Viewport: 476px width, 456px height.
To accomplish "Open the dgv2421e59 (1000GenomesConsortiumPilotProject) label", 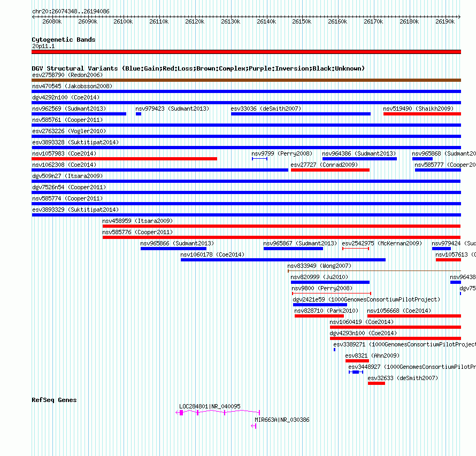I will point(366,299).
